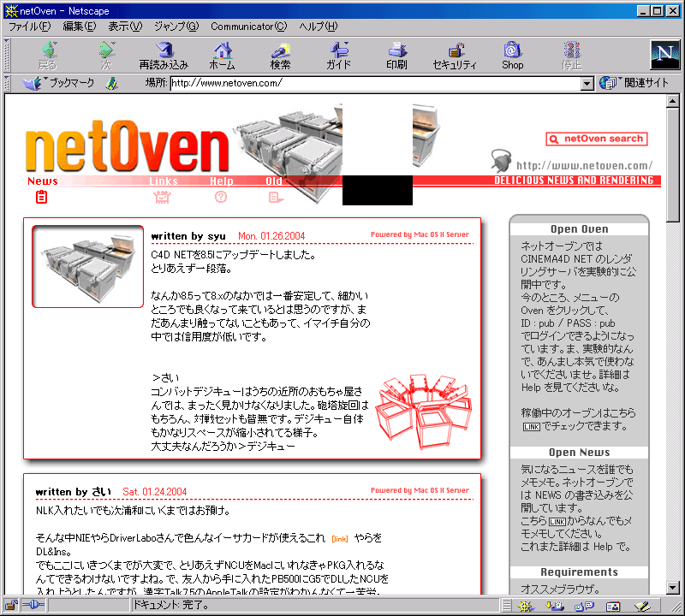Open the location history dropdown arrow
This screenshot has width=685, height=616.
587,83
